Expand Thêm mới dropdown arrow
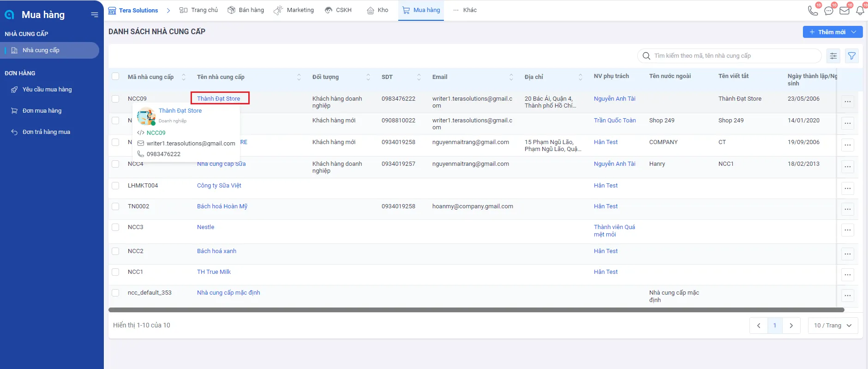 [854, 32]
